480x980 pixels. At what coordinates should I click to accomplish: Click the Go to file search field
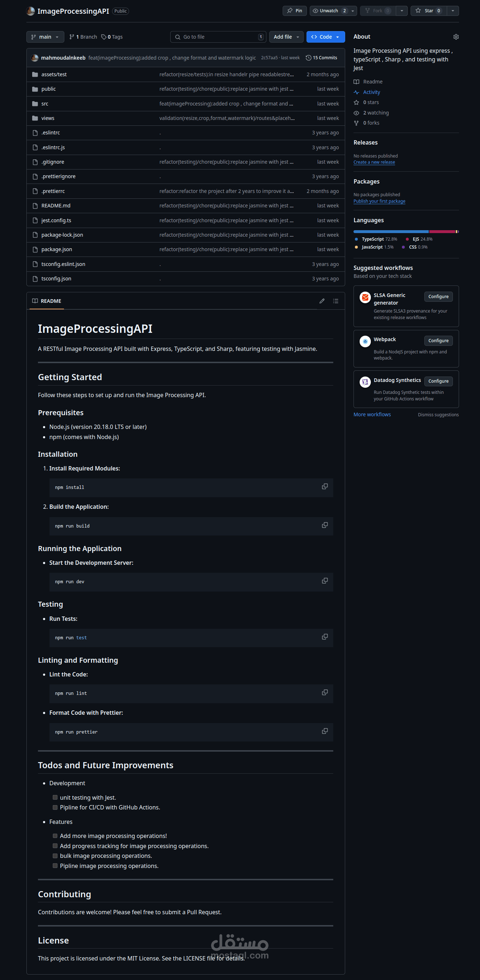tap(218, 37)
